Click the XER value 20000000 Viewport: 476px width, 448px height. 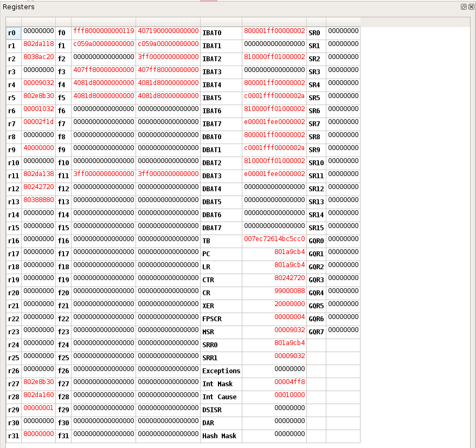click(x=290, y=304)
